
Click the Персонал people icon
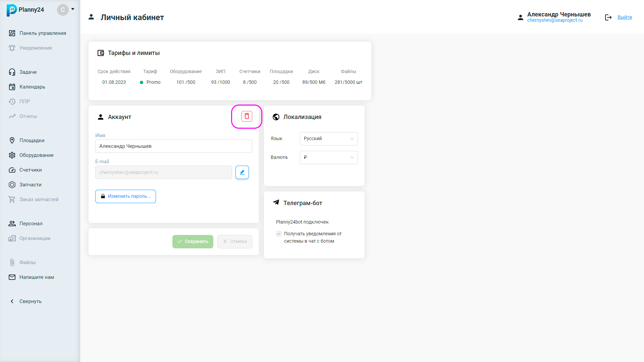coord(12,224)
